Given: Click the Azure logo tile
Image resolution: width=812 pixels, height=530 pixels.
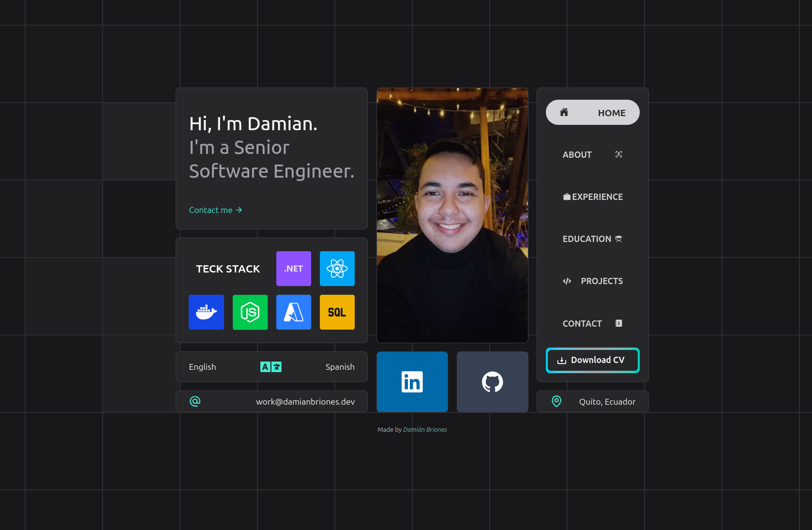Looking at the screenshot, I should pyautogui.click(x=293, y=312).
